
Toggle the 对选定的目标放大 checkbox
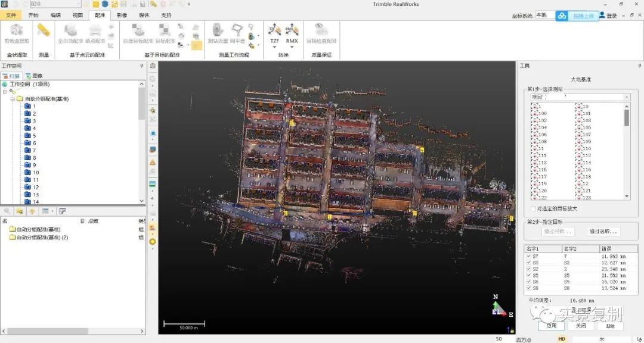533,209
